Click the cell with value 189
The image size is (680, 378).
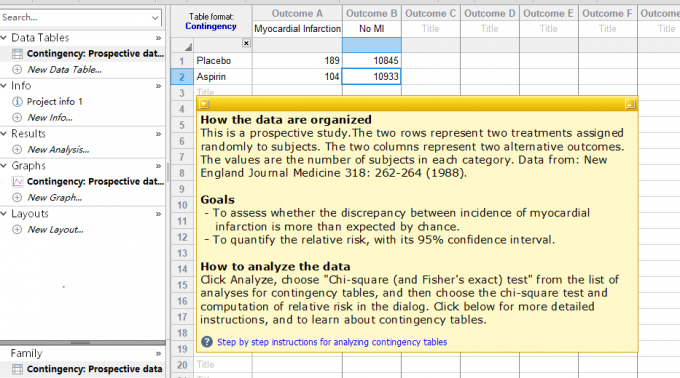coord(297,61)
